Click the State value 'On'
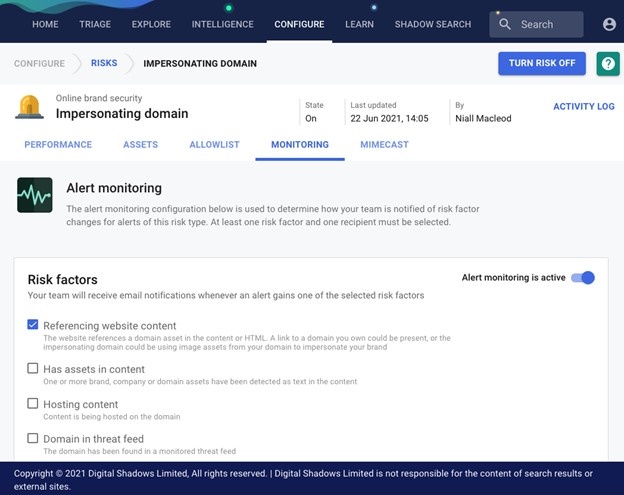Image resolution: width=624 pixels, height=495 pixels. coord(311,118)
